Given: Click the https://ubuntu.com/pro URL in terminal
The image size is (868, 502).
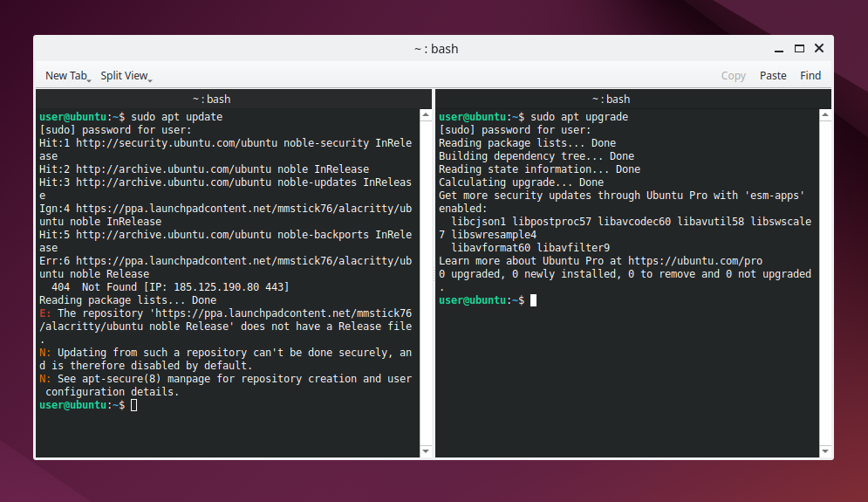Looking at the screenshot, I should coord(694,261).
